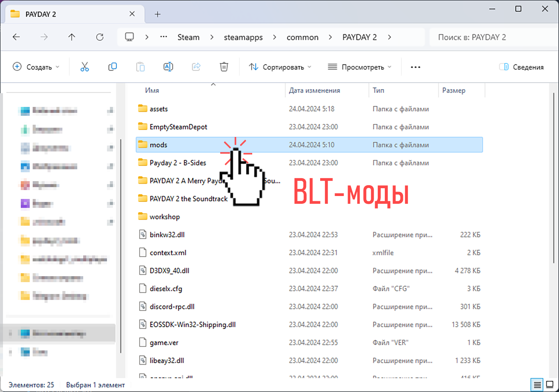Expand chevron after steamapps in address bar
The width and height of the screenshot is (559, 392).
(274, 37)
